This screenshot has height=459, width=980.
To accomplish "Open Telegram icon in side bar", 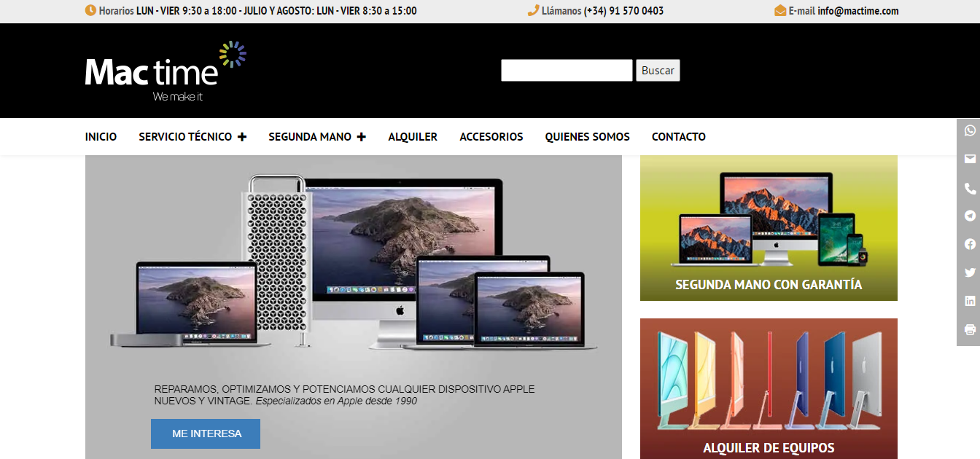I will [970, 216].
